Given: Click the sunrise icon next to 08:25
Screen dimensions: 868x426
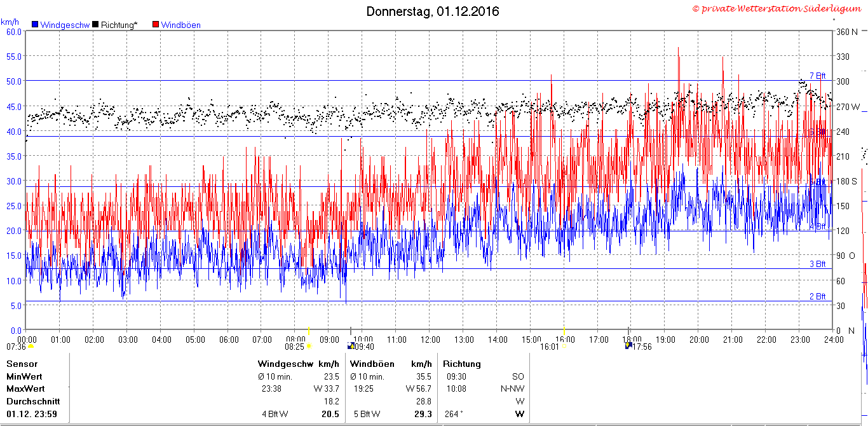Looking at the screenshot, I should point(309,346).
